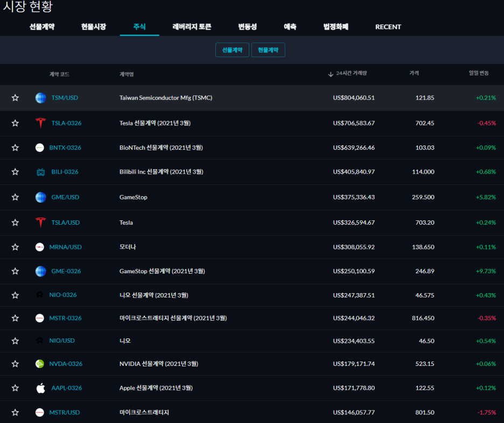504x423 pixels.
Task: Favorite star for MSTR/USD row
Action: coord(15,412)
